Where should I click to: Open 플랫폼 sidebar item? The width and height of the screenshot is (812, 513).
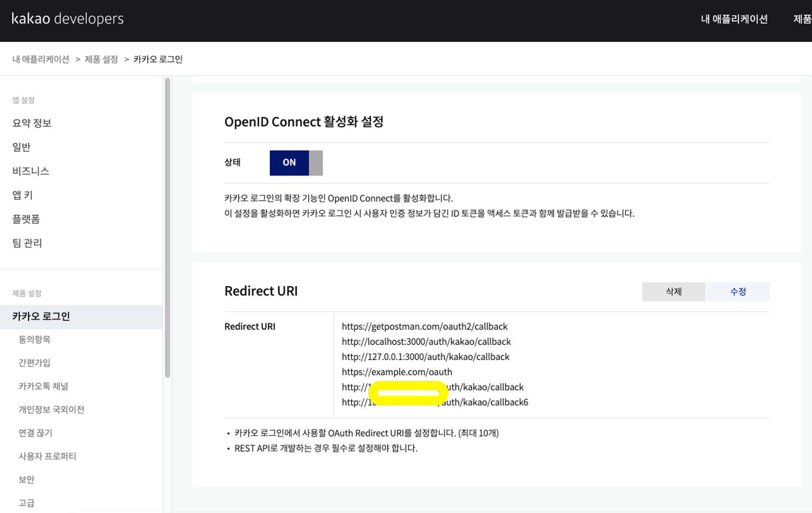[x=26, y=219]
